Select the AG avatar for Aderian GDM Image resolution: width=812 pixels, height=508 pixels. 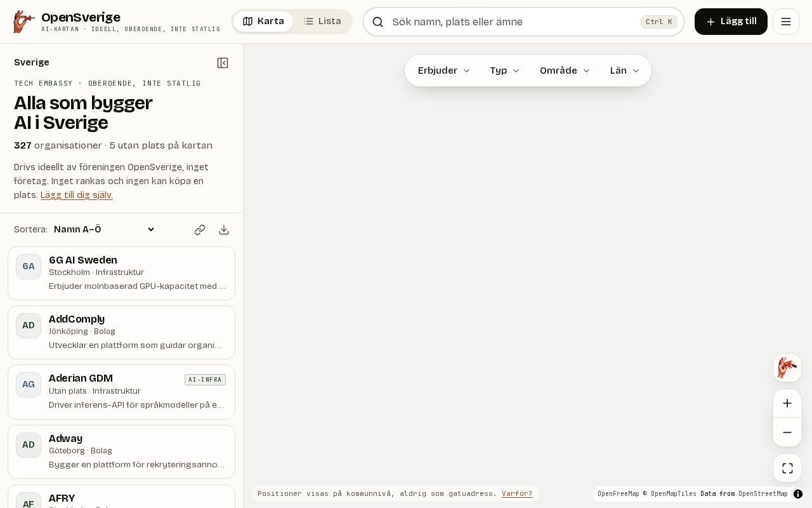[29, 385]
